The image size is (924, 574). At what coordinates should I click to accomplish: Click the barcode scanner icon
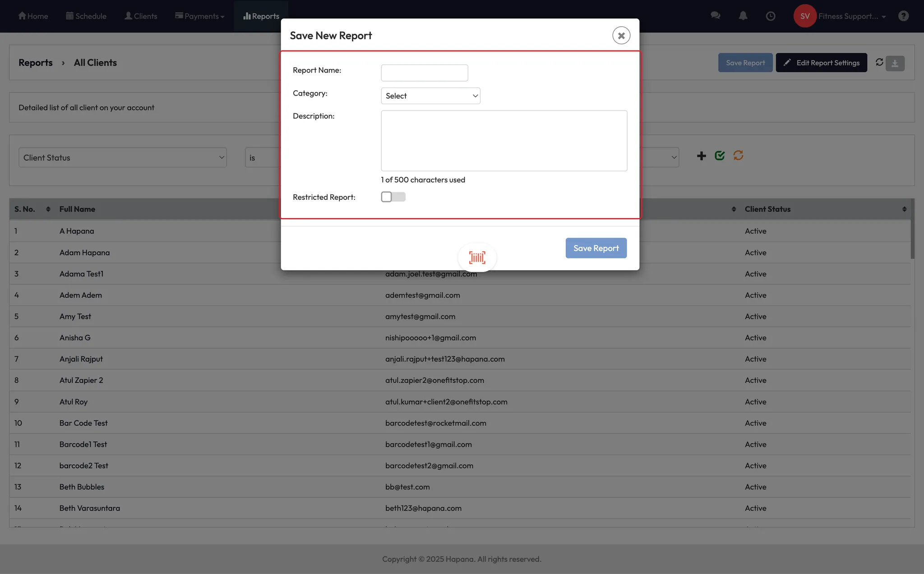pos(477,257)
